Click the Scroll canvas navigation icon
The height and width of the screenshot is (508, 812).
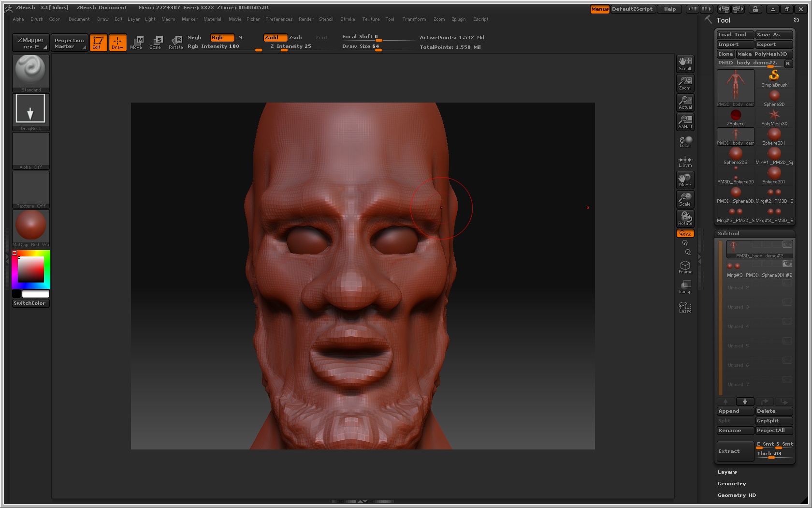685,63
